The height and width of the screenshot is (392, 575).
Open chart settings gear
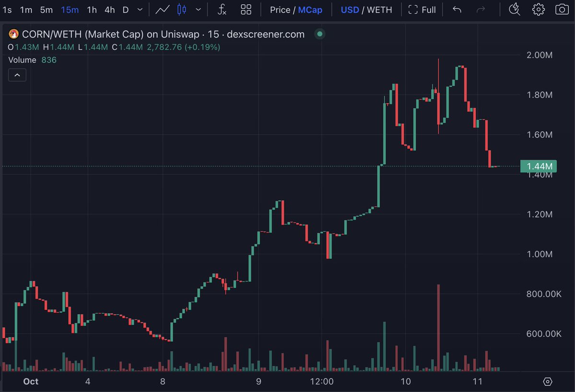(x=539, y=10)
